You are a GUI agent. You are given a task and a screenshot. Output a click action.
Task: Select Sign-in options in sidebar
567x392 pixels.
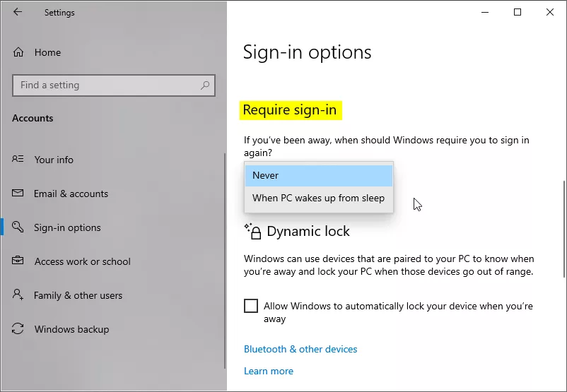[x=67, y=228]
